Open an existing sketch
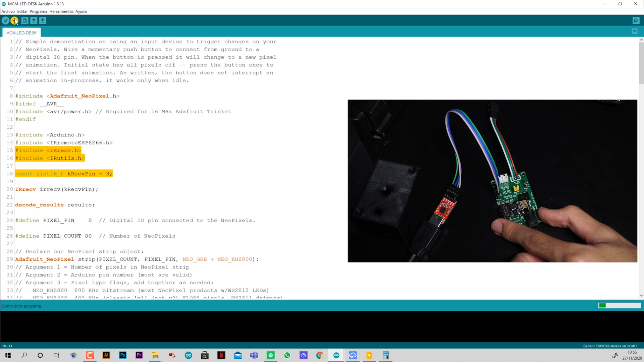The width and height of the screenshot is (644, 362). coord(34,20)
